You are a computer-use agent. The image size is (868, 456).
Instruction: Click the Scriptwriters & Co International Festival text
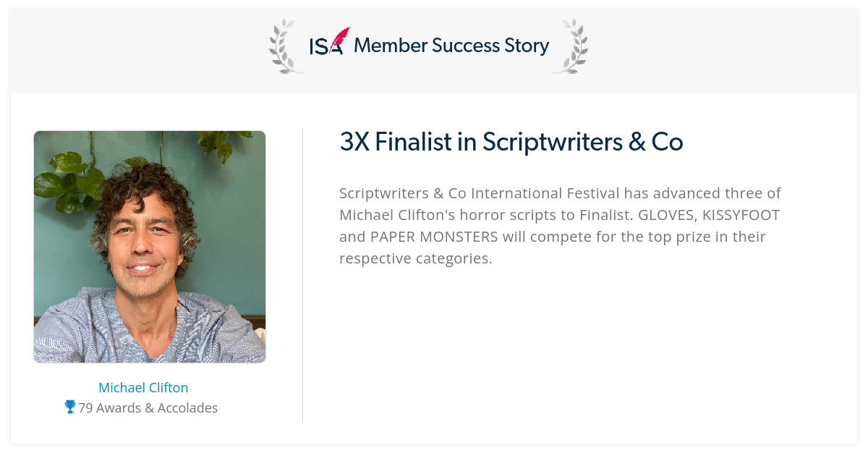click(480, 193)
